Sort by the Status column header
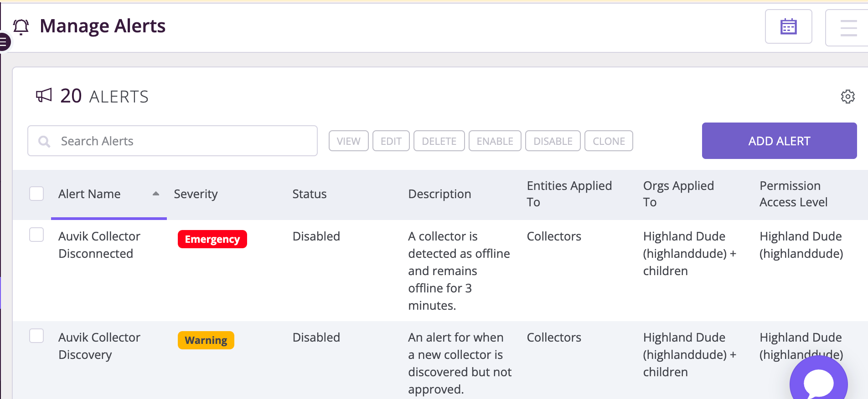Viewport: 868px width, 399px height. pos(310,194)
